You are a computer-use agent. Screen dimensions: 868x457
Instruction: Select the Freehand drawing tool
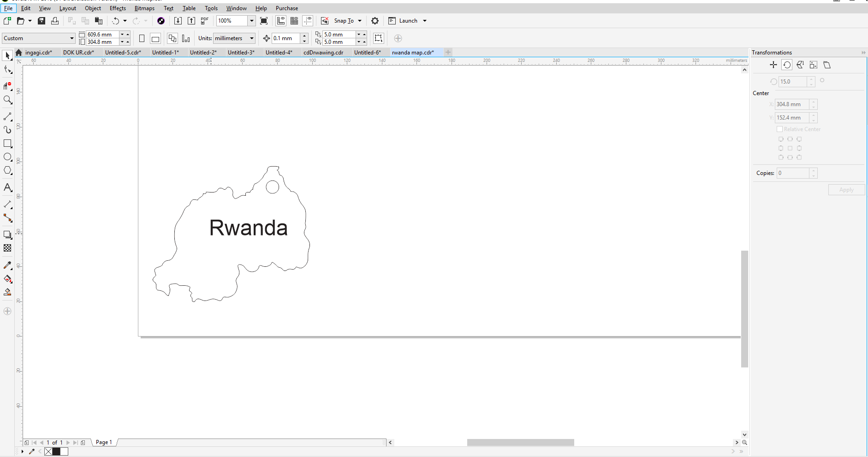point(7,117)
